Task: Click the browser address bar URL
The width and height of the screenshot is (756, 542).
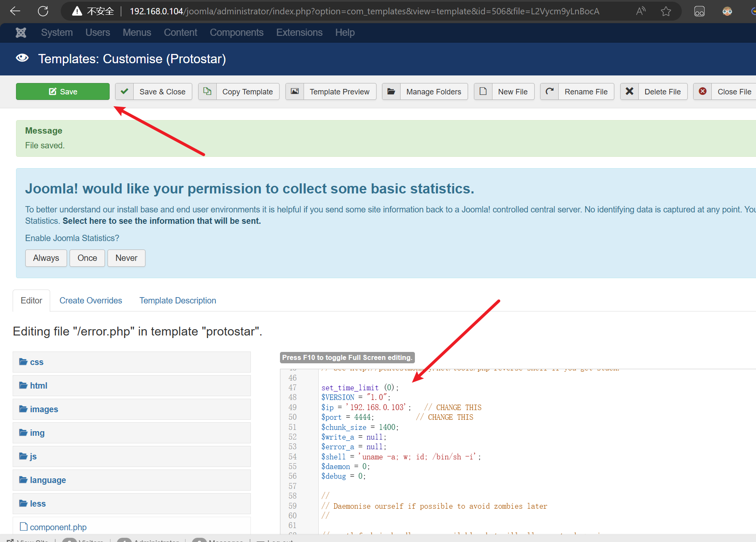Action: pyautogui.click(x=364, y=11)
